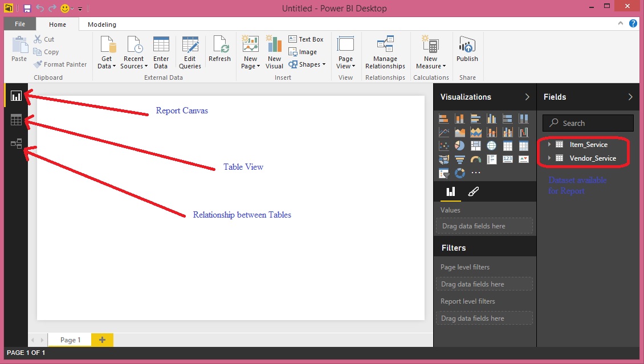
Task: Click the Fields search box
Action: coord(588,122)
